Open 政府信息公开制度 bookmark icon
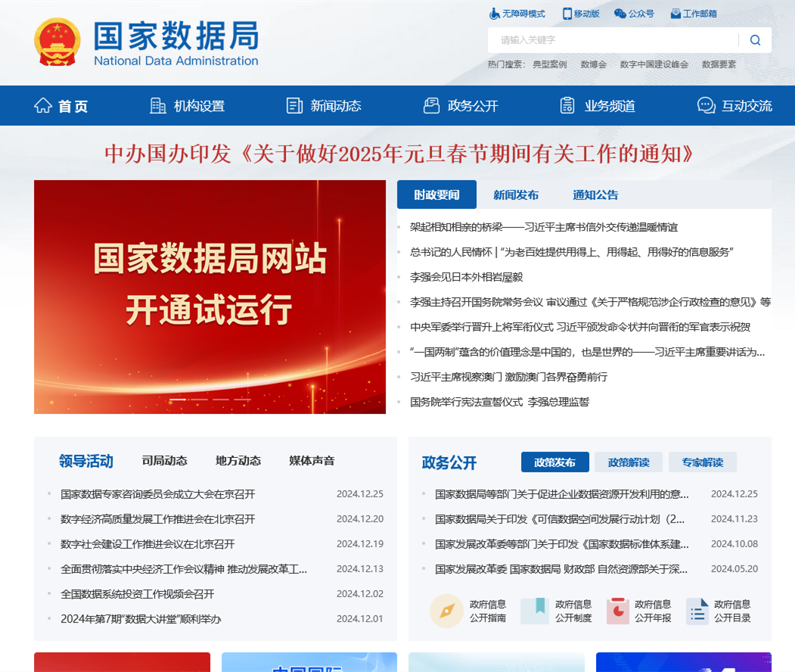The height and width of the screenshot is (672, 795). [x=535, y=611]
